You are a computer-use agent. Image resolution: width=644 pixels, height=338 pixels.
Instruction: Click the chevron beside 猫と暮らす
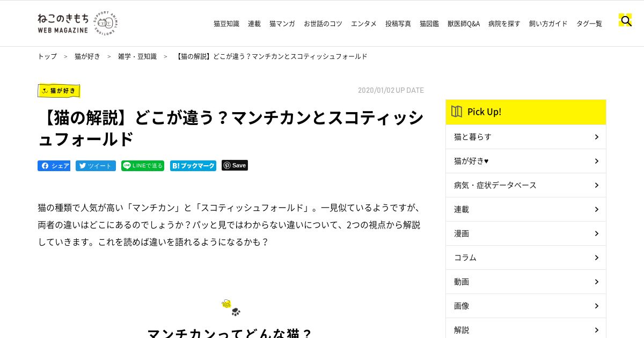click(596, 137)
